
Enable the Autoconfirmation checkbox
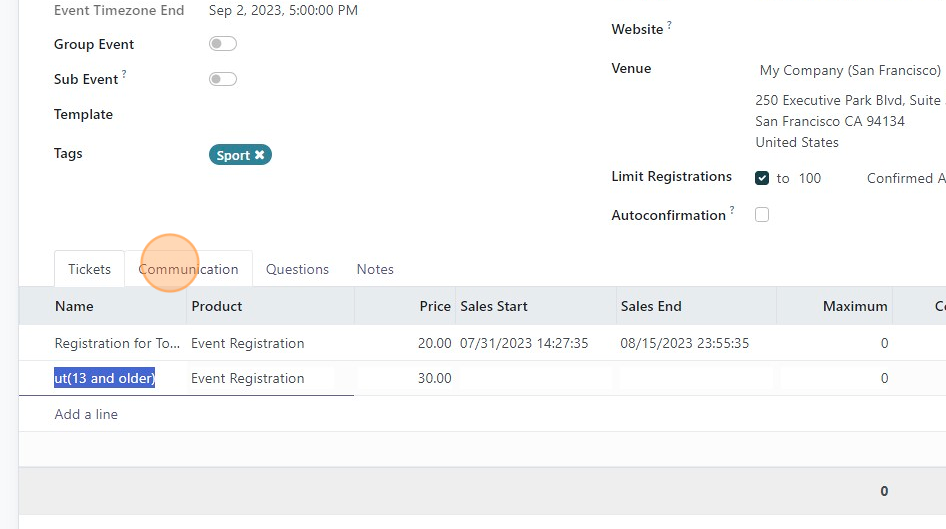762,215
